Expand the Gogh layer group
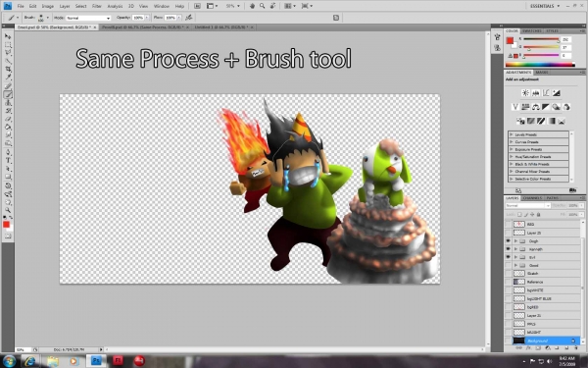Viewport: 588px width, 368px height. [x=516, y=241]
